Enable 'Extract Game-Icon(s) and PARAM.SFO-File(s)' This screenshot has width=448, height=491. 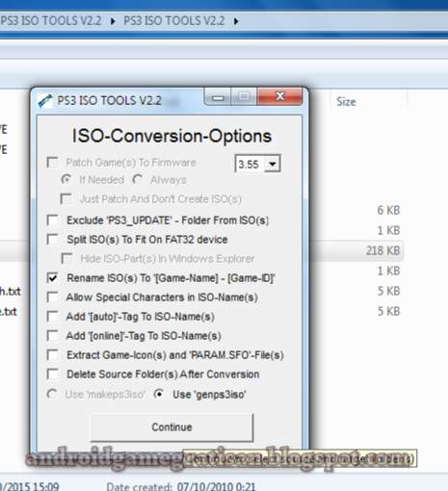click(52, 355)
